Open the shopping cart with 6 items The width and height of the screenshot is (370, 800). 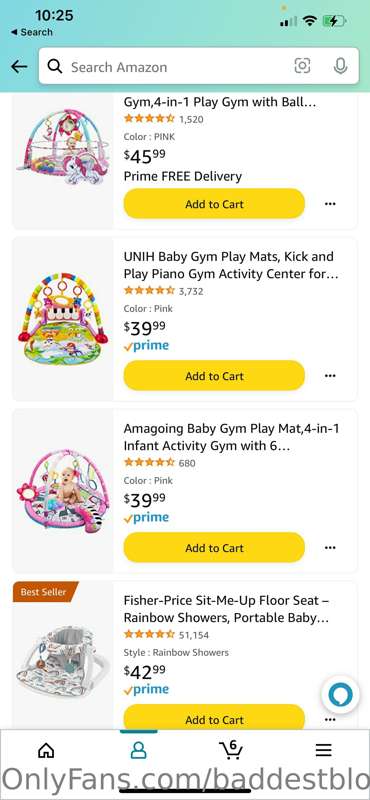click(231, 749)
